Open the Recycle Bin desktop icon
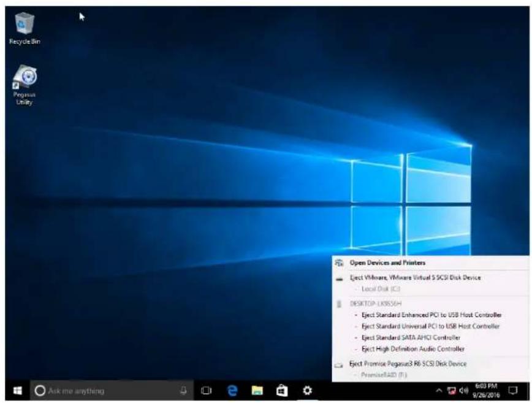Screen dimensions: 532x403 [25, 29]
